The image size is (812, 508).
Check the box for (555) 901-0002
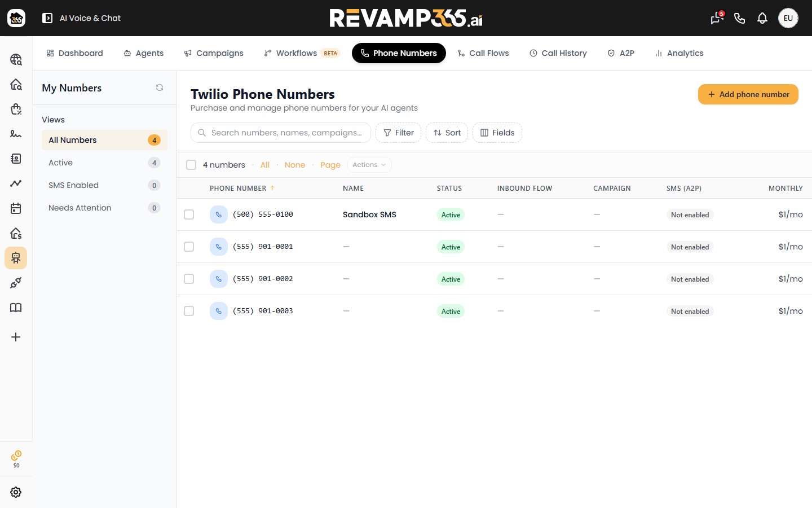[189, 279]
